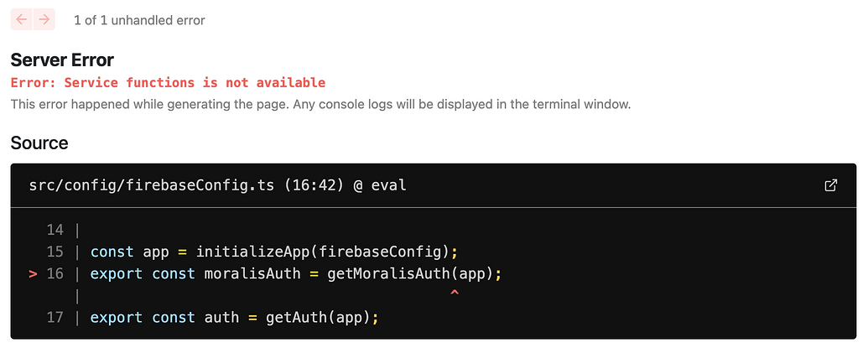Viewport: 868px width, 353px height.
Task: Click the red caret under getMoralisAuth
Action: 455,293
